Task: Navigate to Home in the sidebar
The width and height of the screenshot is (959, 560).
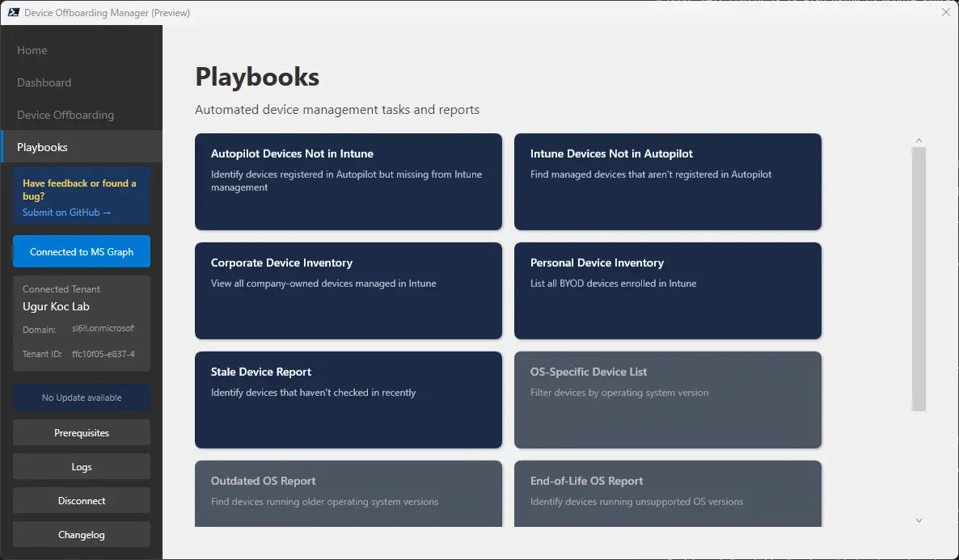Action: pos(32,50)
